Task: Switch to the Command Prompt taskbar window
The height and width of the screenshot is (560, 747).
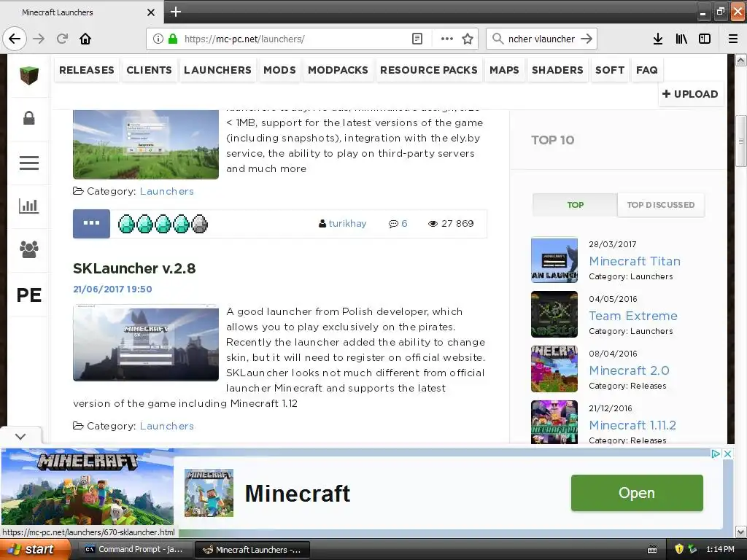Action: 134,550
